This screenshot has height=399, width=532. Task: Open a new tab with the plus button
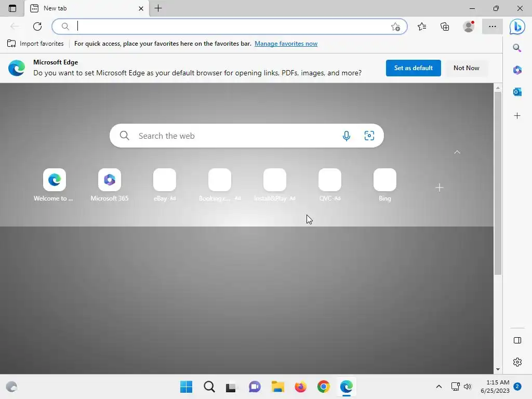tap(158, 8)
